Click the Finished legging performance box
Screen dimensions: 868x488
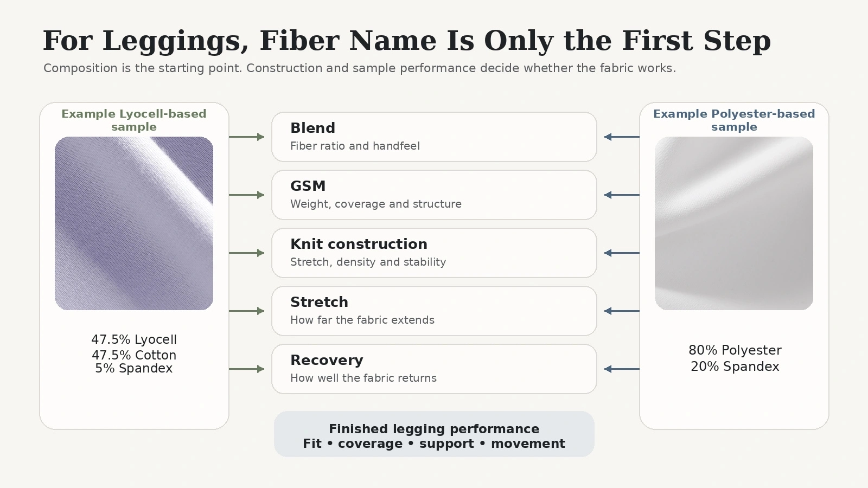coord(434,434)
